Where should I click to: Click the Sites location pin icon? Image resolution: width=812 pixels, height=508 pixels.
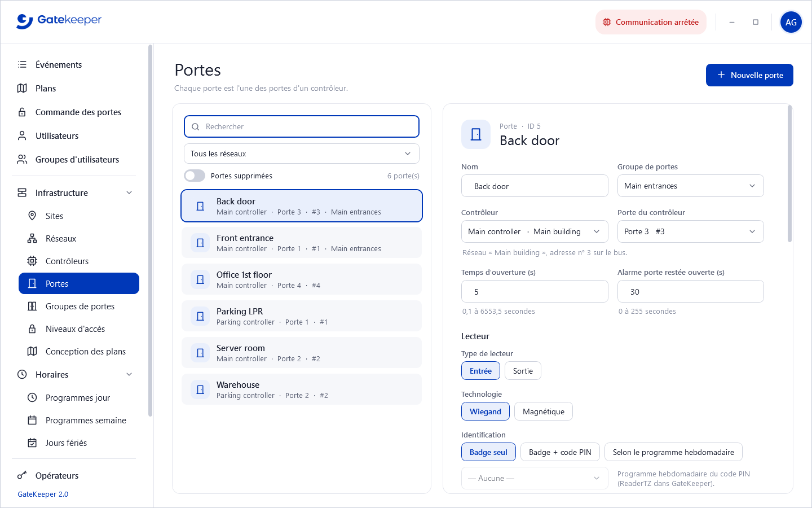pyautogui.click(x=32, y=216)
